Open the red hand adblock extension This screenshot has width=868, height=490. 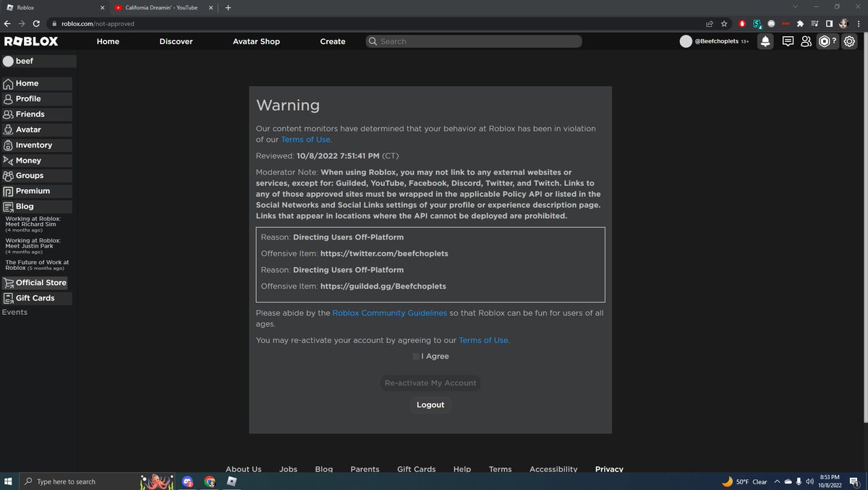point(742,23)
